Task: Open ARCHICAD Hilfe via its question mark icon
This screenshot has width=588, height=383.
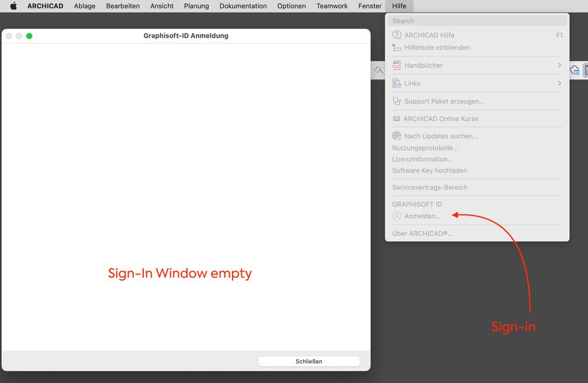Action: pos(396,35)
